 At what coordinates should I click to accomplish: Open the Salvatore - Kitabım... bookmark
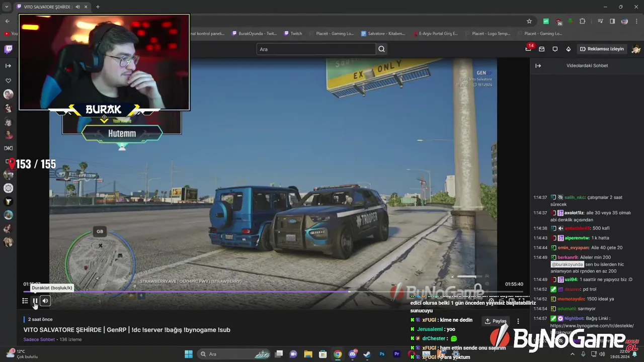click(x=383, y=34)
